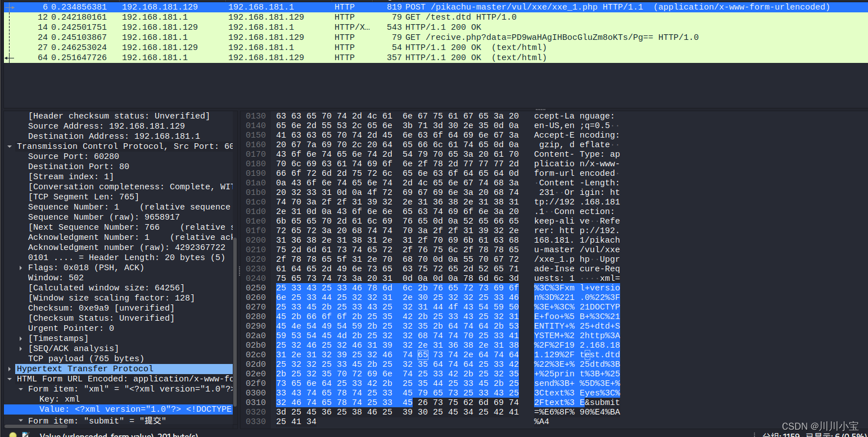Click hex offset 0250 in the bytes pane
Screen dimensions: 868x437
click(x=255, y=288)
